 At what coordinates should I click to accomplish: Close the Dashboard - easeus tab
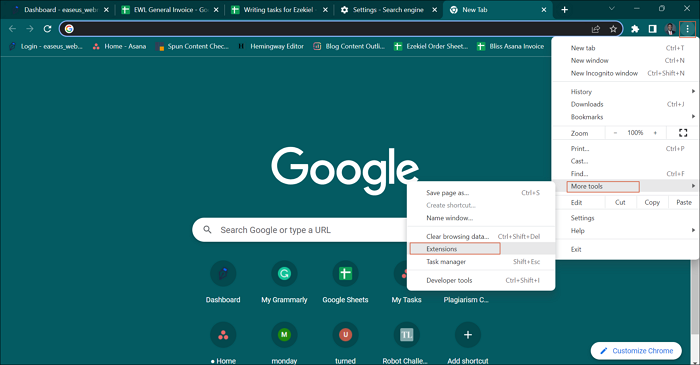click(x=106, y=10)
